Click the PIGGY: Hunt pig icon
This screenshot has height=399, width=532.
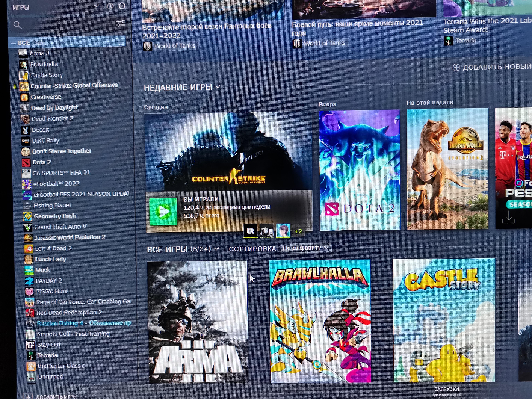click(29, 292)
